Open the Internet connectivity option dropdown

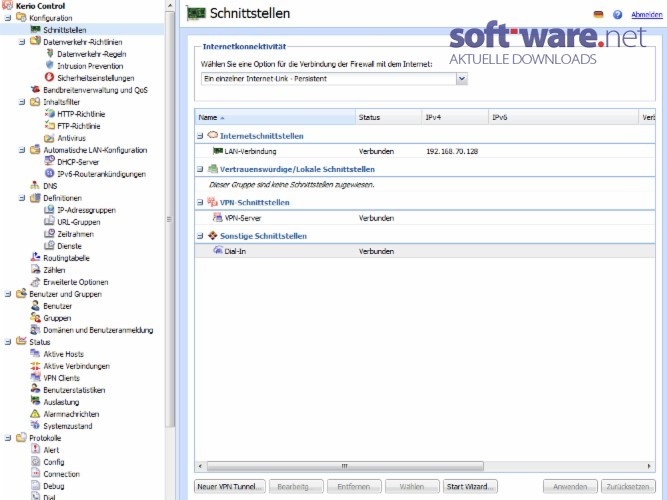tap(462, 79)
